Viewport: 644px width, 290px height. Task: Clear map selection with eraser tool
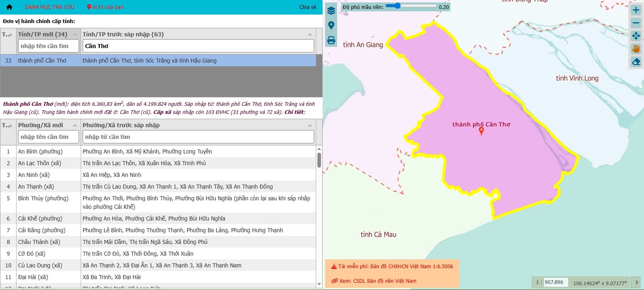[x=636, y=62]
